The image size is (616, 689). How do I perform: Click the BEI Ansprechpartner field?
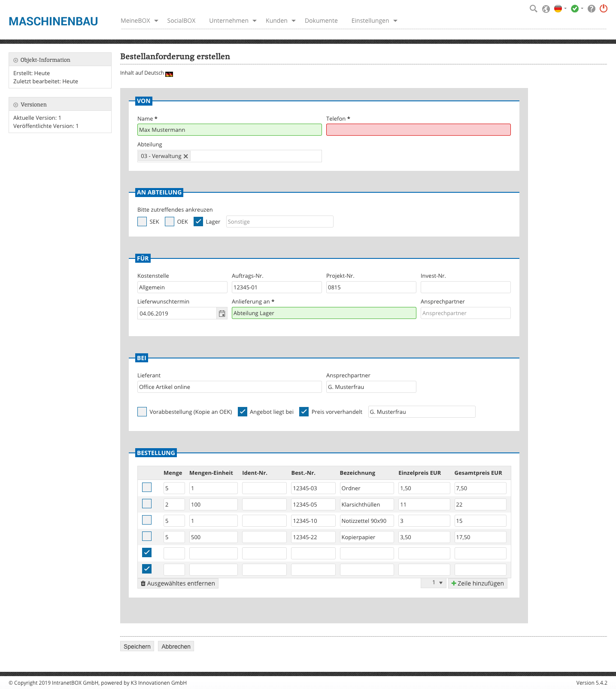tap(371, 387)
